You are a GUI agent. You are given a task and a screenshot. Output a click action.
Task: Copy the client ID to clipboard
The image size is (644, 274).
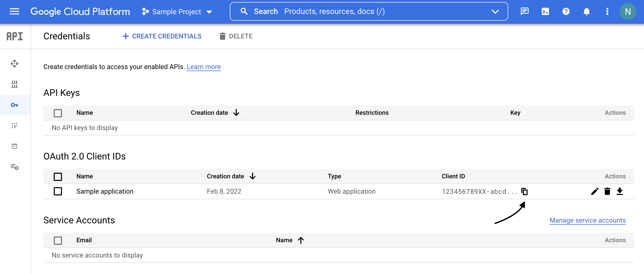pyautogui.click(x=524, y=192)
